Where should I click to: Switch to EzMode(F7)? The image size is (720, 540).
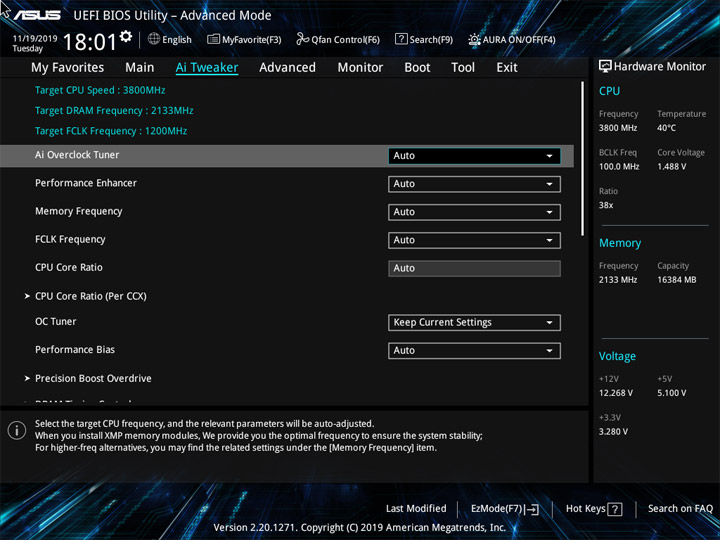(505, 509)
